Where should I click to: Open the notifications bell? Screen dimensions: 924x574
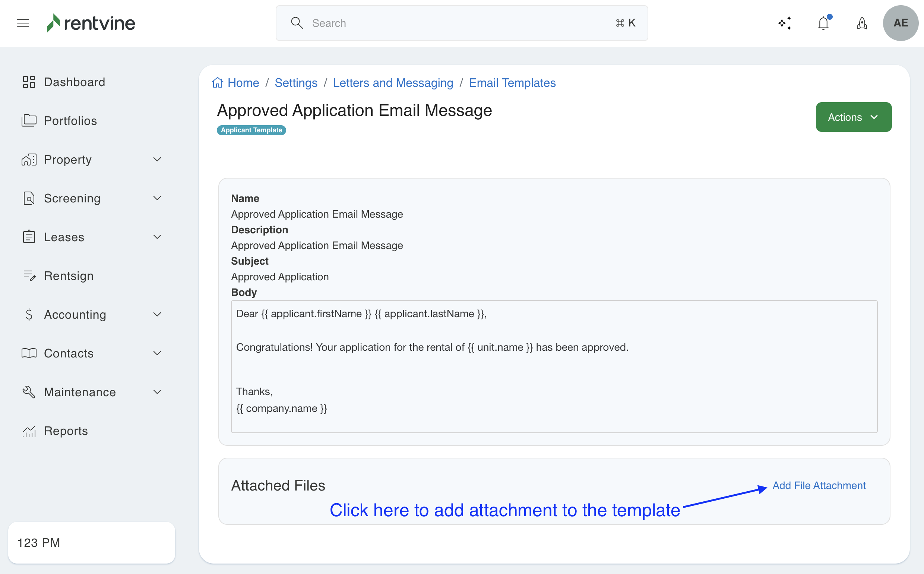pos(823,23)
